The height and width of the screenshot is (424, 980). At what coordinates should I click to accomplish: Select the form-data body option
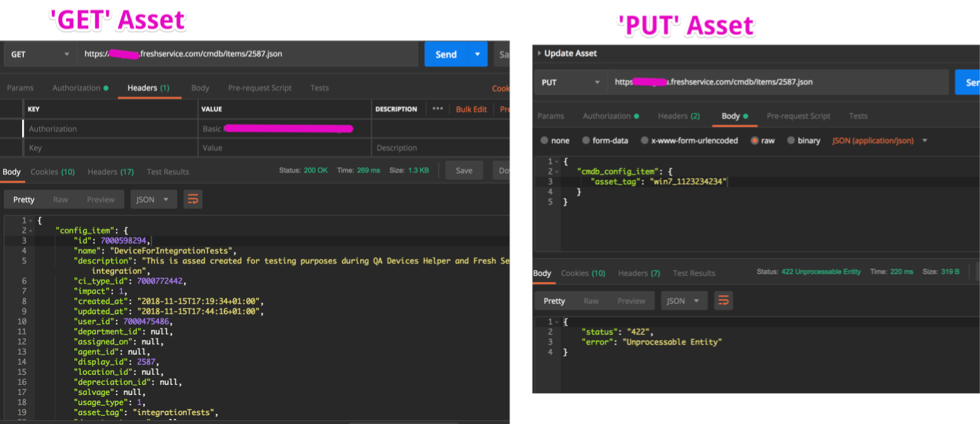[605, 141]
